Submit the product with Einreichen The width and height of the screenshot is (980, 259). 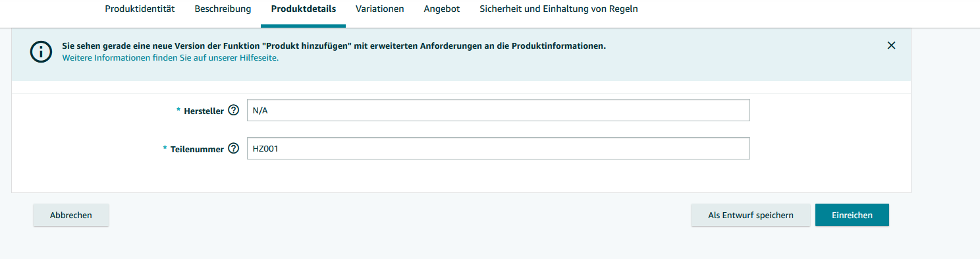tap(852, 215)
